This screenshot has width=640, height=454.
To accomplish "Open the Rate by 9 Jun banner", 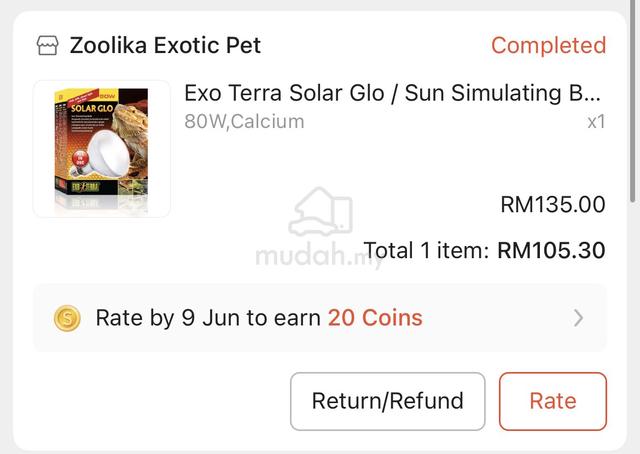I will pos(320,318).
